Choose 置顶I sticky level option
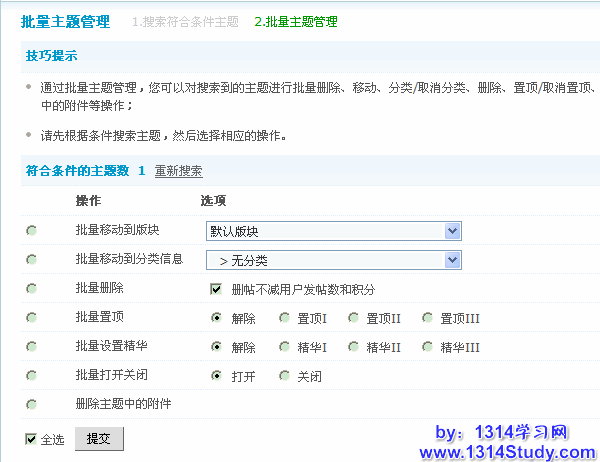Screen dimensions: 600x462 click(x=284, y=318)
